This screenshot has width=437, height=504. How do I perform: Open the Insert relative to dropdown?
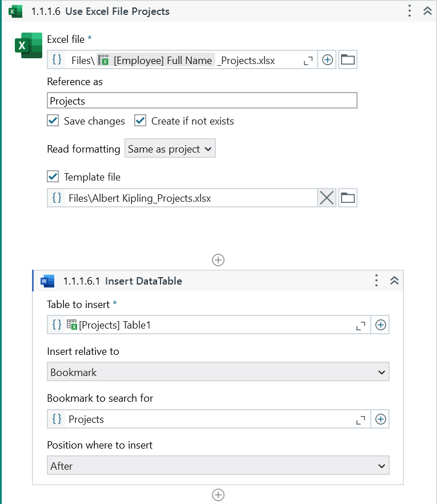[218, 372]
